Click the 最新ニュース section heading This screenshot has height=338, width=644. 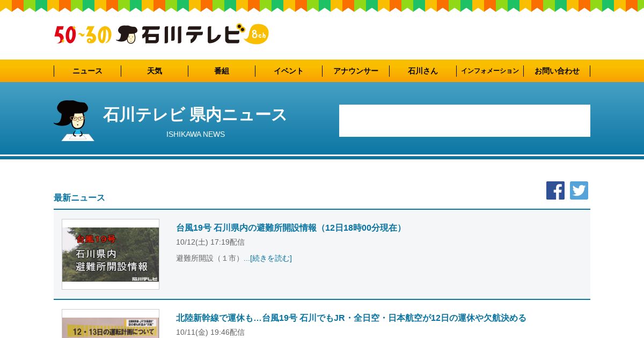coord(79,197)
